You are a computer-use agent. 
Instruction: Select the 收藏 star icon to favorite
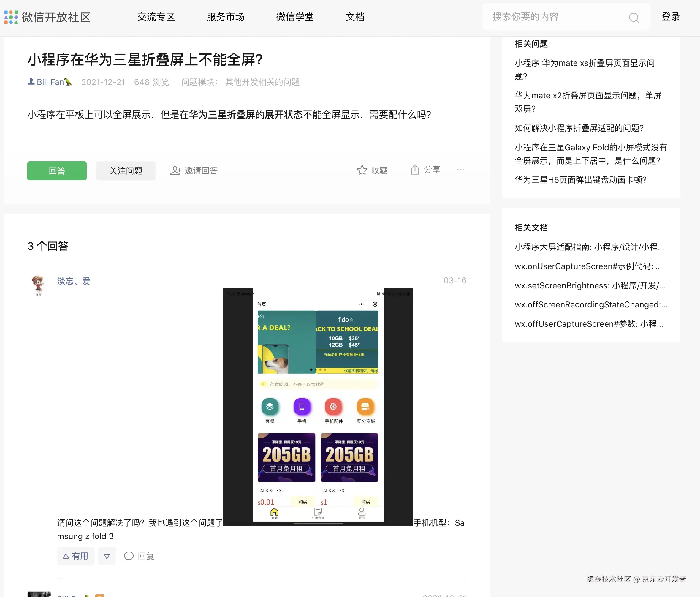click(x=362, y=170)
